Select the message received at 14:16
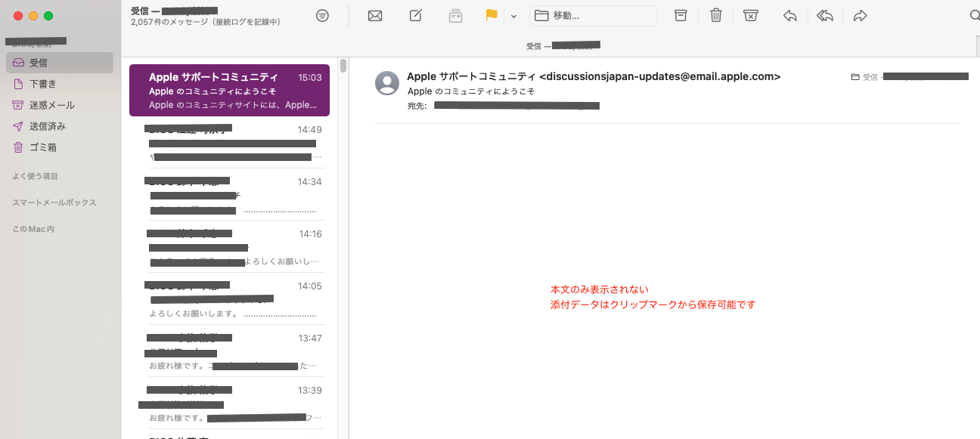The height and width of the screenshot is (439, 980). (229, 247)
